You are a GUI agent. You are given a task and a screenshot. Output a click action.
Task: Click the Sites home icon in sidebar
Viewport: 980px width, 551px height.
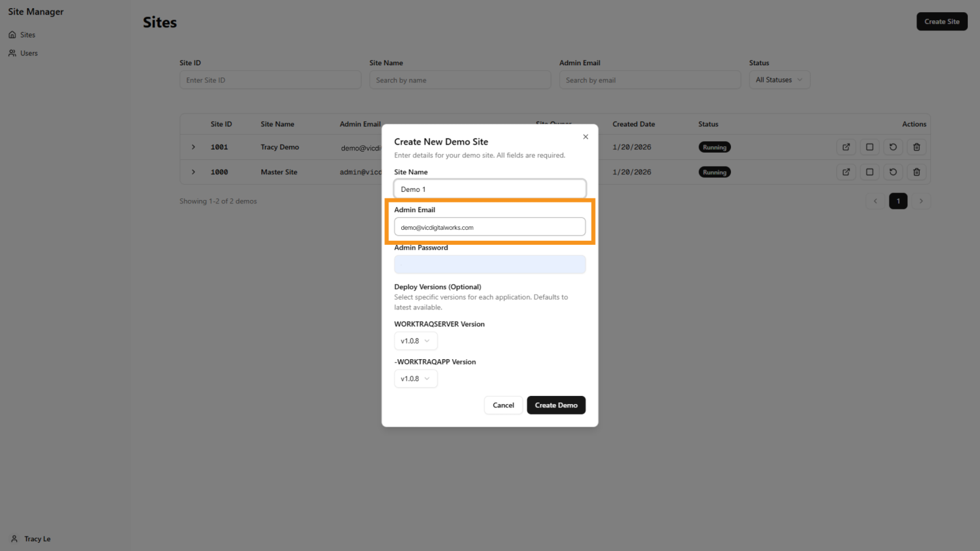(13, 34)
